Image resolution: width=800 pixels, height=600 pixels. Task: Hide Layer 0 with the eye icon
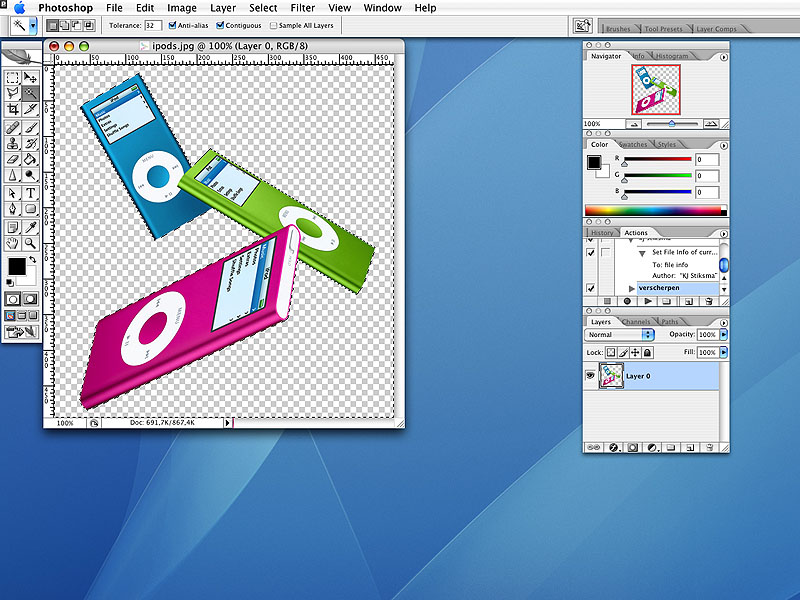pos(591,376)
